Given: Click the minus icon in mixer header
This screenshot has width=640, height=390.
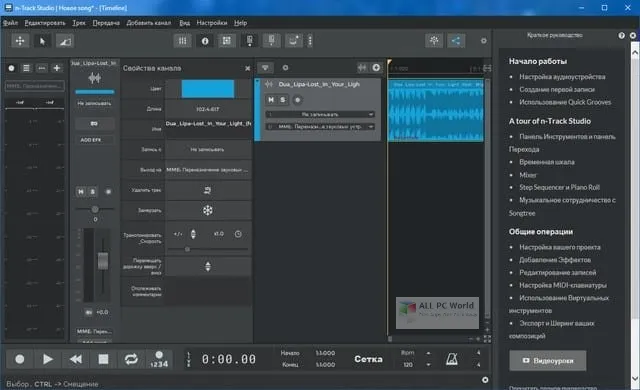Looking at the screenshot, I should pyautogui.click(x=42, y=68).
